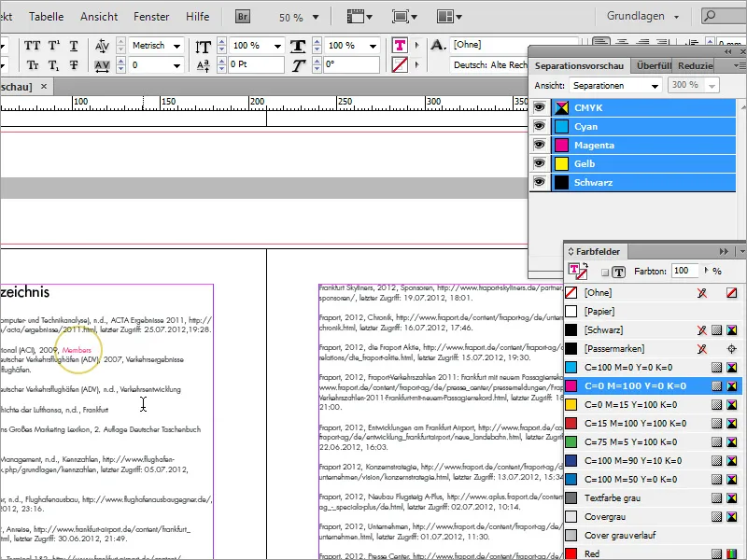Apply small caps Tr formatting
The image size is (747, 560).
pyautogui.click(x=33, y=64)
